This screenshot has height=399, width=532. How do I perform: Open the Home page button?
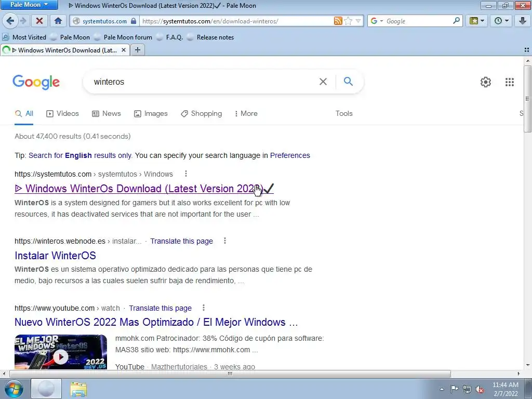coord(58,21)
